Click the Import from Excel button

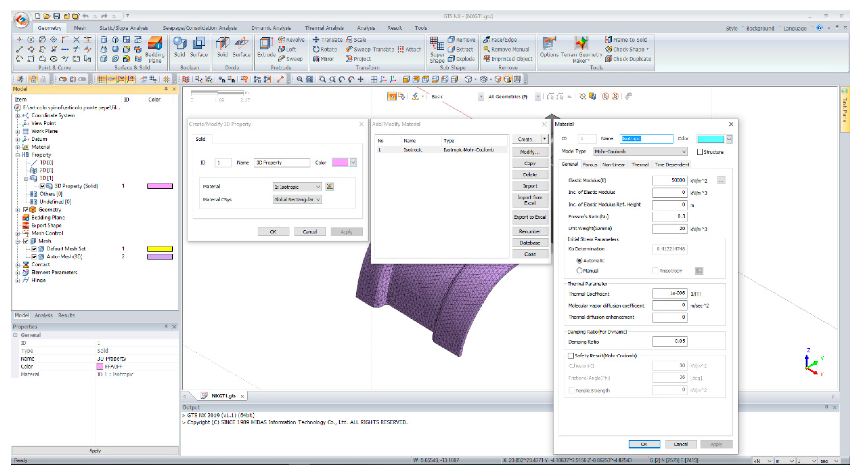[x=530, y=200]
